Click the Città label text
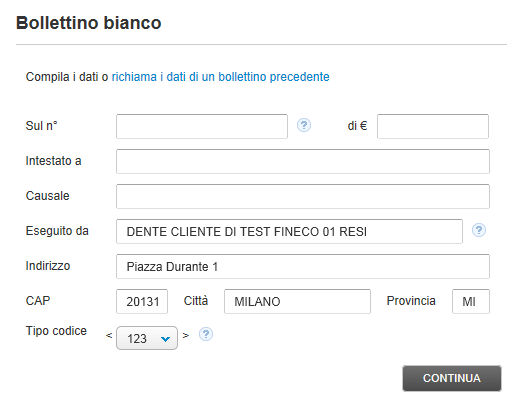The width and height of the screenshot is (507, 410). tap(196, 301)
